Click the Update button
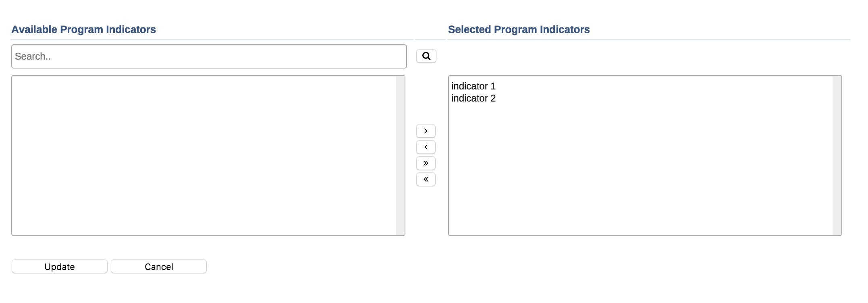Viewport: 868px width, 303px height. click(x=60, y=266)
